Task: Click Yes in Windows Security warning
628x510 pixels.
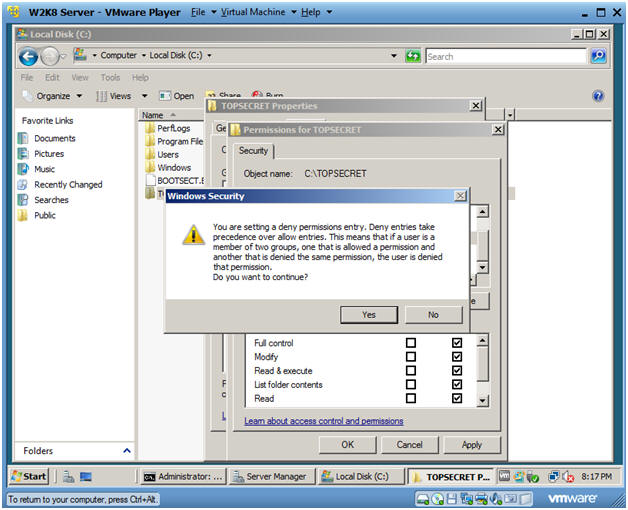Action: (369, 315)
